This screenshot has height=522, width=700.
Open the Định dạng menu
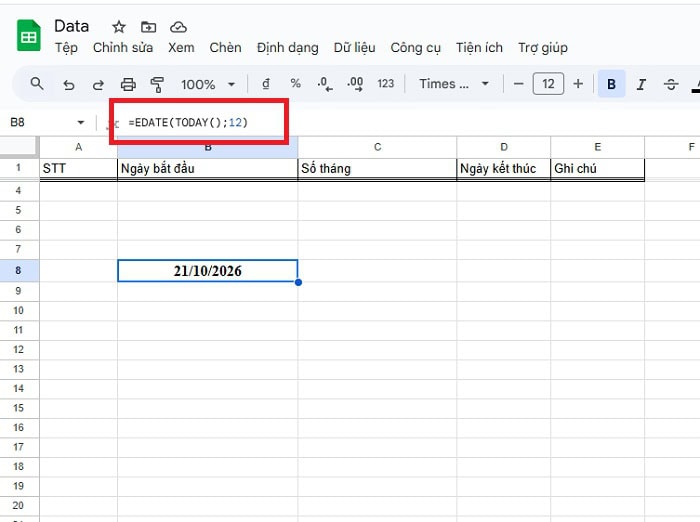click(287, 47)
